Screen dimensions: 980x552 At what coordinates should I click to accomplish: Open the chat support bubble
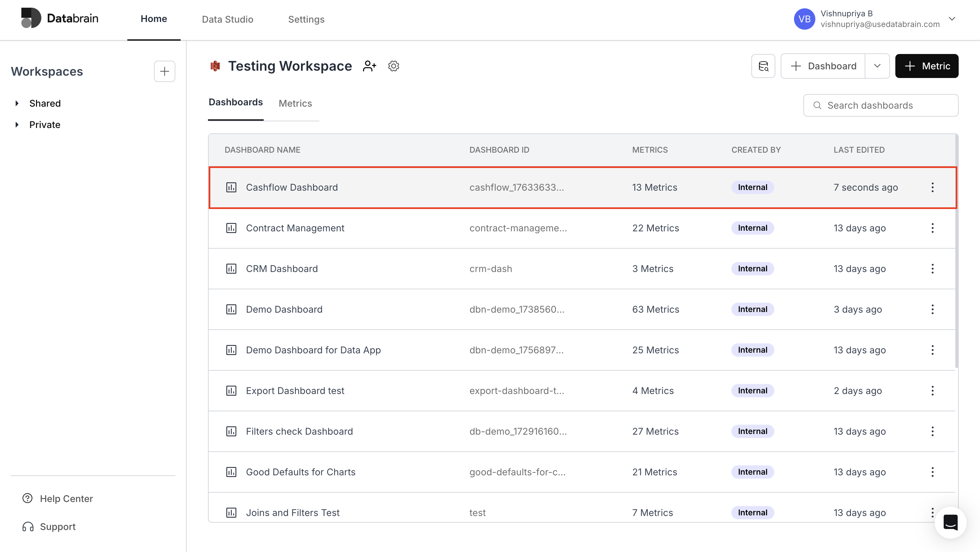[x=950, y=522]
